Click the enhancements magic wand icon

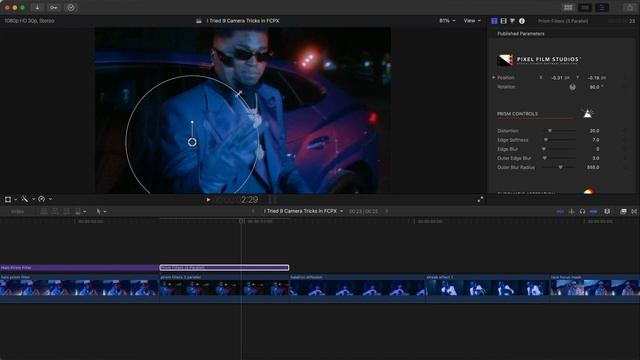click(25, 199)
